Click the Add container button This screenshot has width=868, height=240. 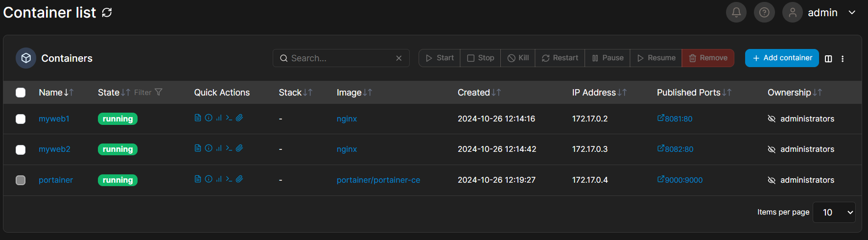pyautogui.click(x=782, y=58)
